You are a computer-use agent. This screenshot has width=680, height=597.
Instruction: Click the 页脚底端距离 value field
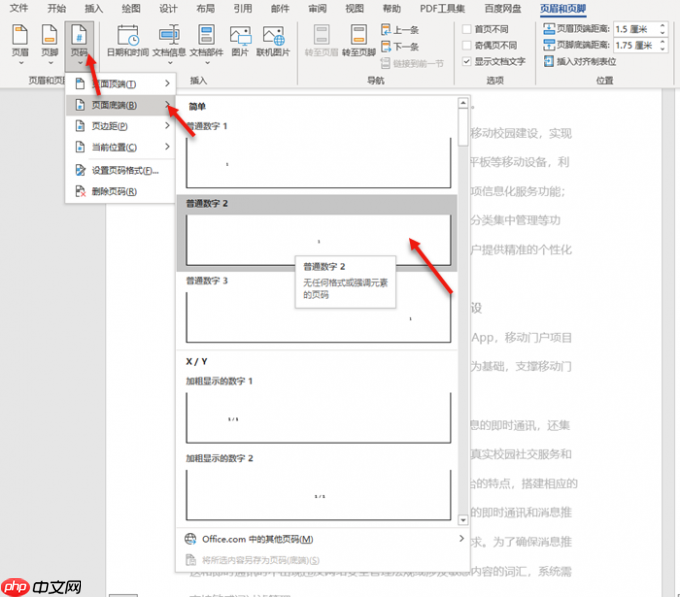tap(635, 45)
